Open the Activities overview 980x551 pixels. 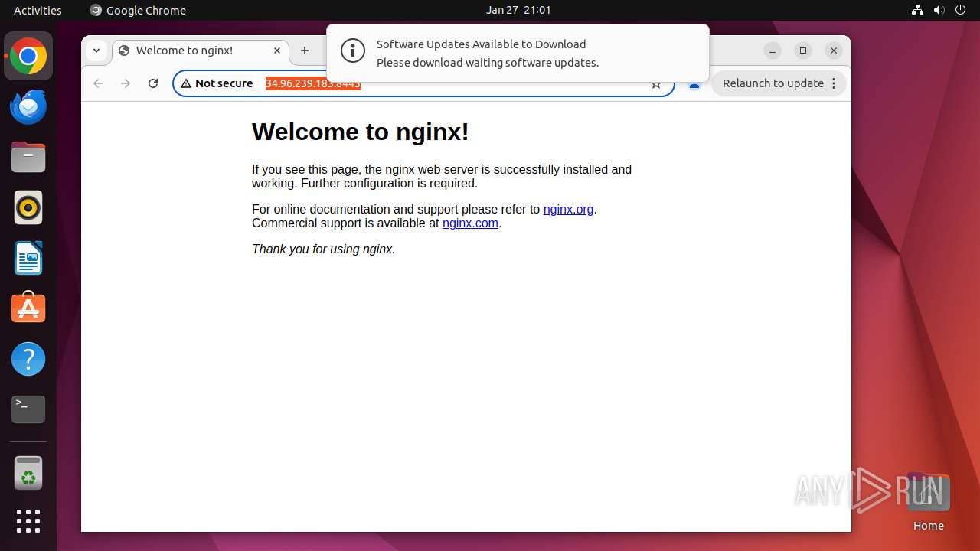tap(38, 10)
